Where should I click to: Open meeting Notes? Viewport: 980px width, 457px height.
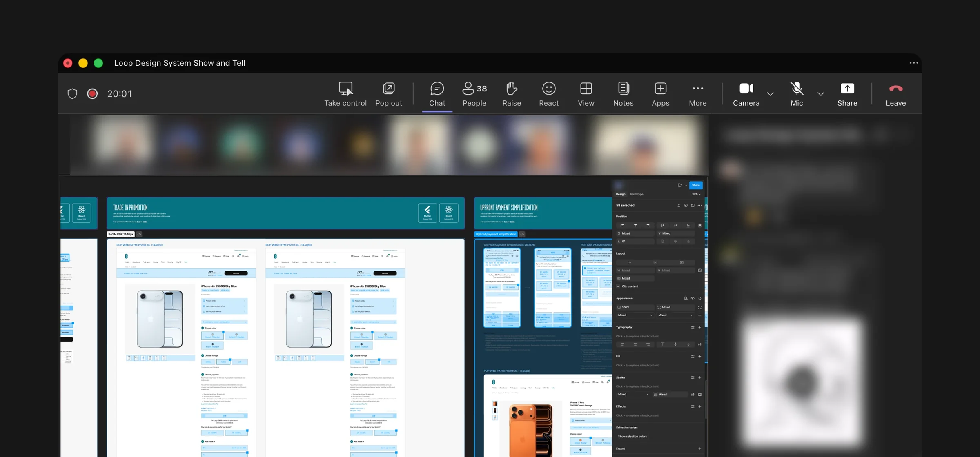[x=623, y=94]
